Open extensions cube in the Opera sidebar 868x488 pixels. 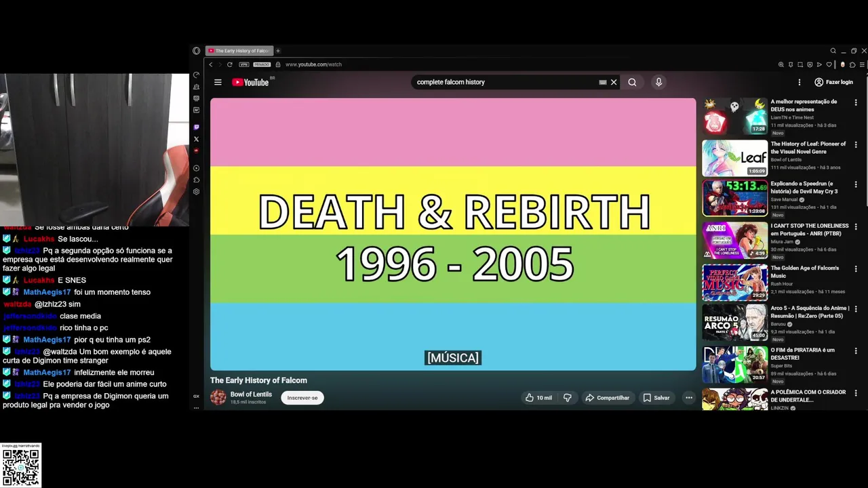[x=197, y=180]
